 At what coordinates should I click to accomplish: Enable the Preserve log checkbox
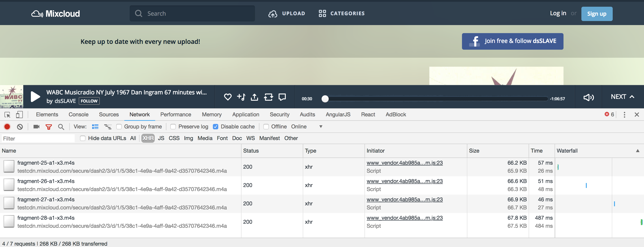tap(173, 127)
